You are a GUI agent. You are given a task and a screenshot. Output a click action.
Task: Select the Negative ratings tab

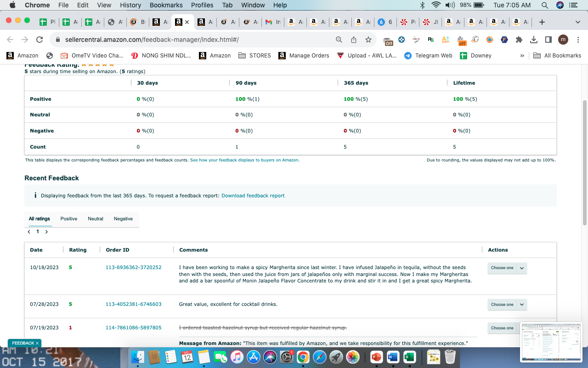pyautogui.click(x=123, y=219)
